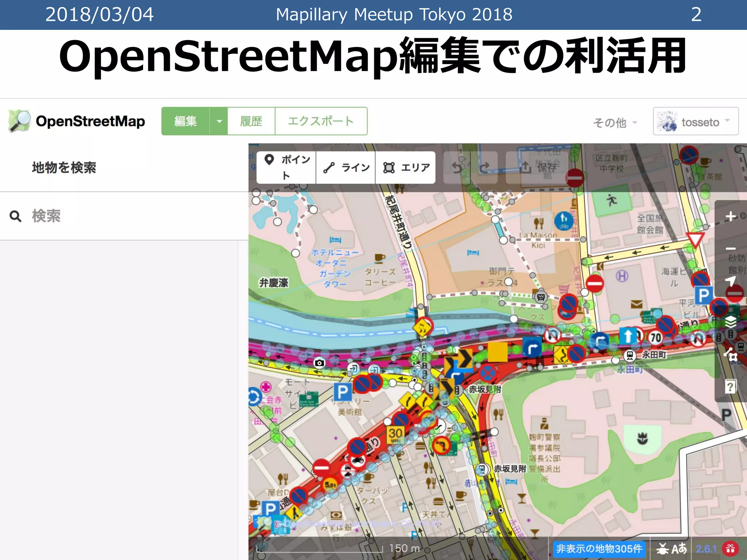747x560 pixels.
Task: Open the エクスポート tab
Action: 321,121
